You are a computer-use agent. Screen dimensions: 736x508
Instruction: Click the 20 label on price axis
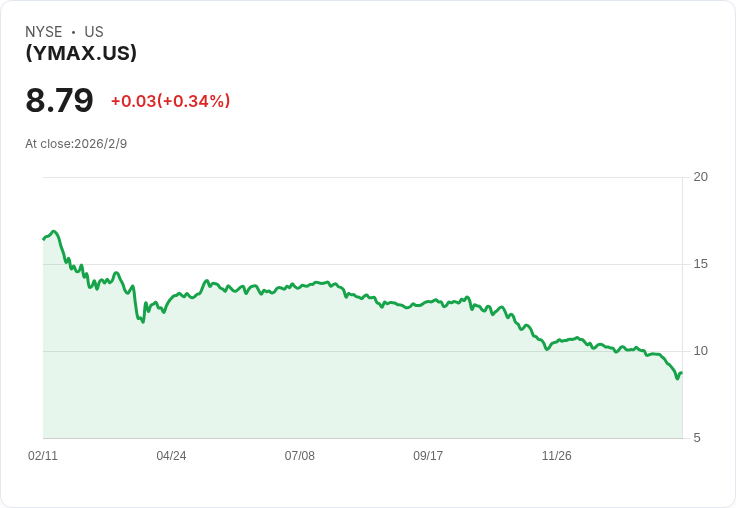pos(700,177)
